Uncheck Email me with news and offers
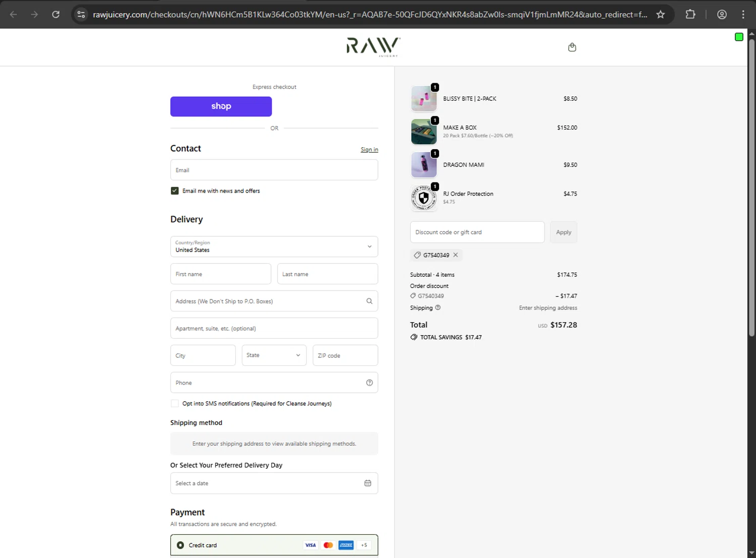Screen dimensions: 756x558 (174, 191)
